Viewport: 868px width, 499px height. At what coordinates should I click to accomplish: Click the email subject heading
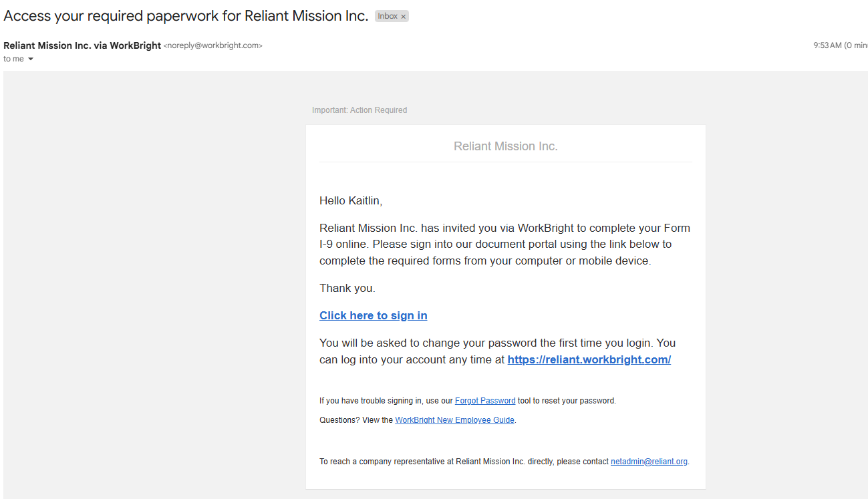tap(186, 16)
